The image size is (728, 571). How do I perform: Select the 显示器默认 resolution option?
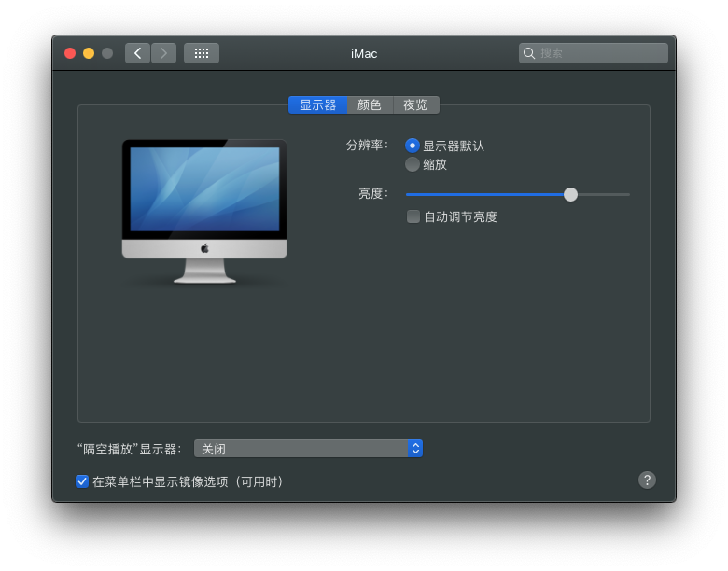(x=413, y=146)
